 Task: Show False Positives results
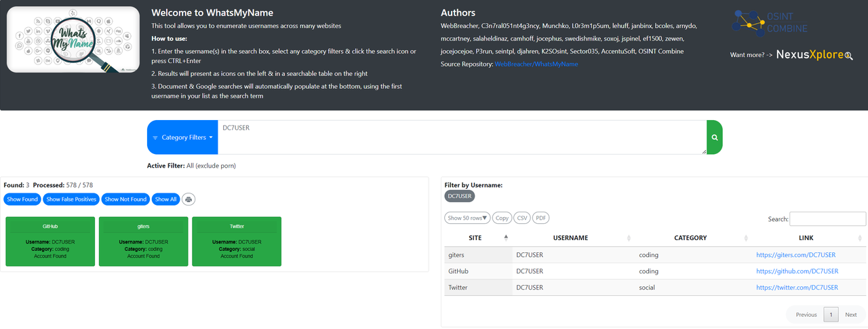click(71, 199)
